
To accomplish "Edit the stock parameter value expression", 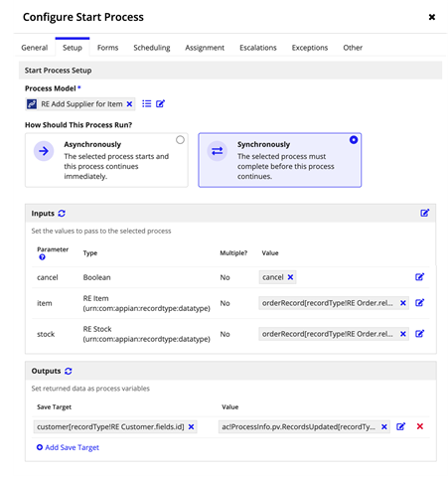I will [x=420, y=334].
